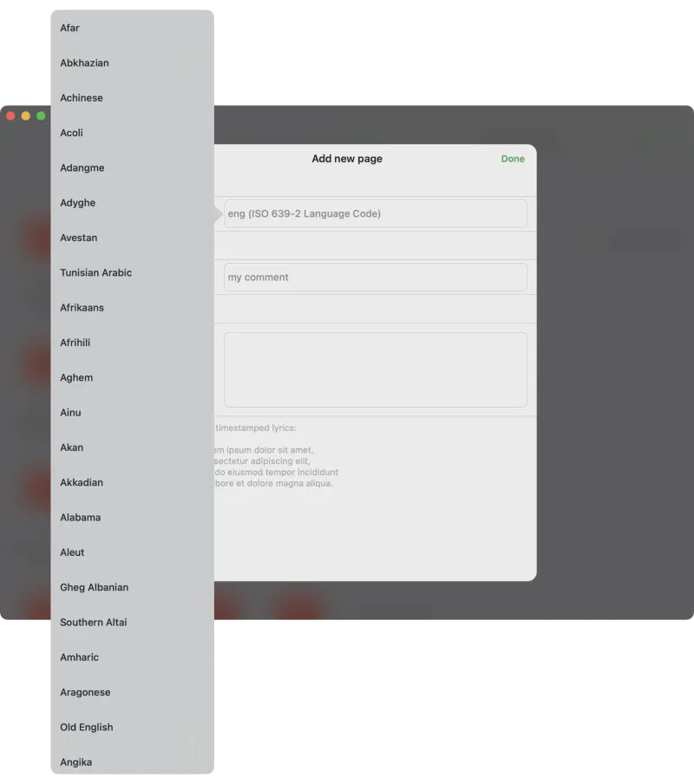Screen dimensions: 694x784
Task: Choose the Aghem language entry
Action: pos(76,378)
